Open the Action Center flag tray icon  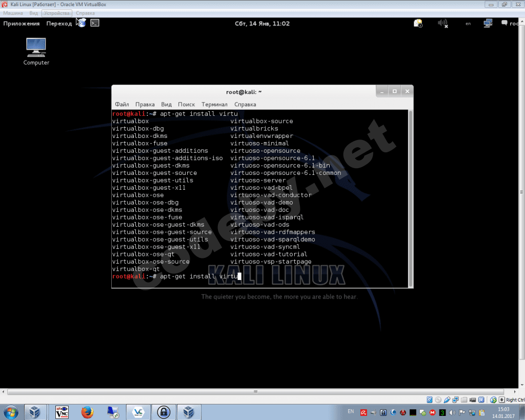point(462,413)
